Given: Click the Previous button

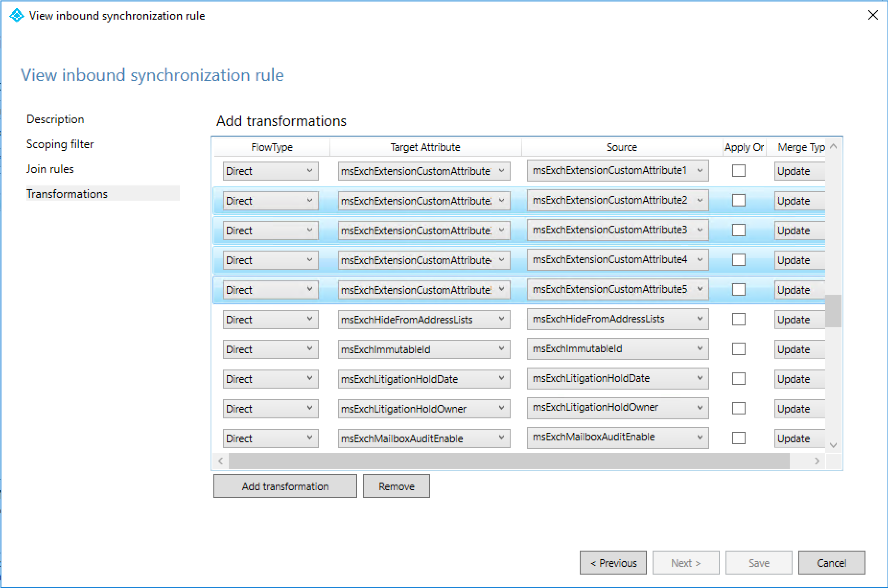Looking at the screenshot, I should coord(613,563).
